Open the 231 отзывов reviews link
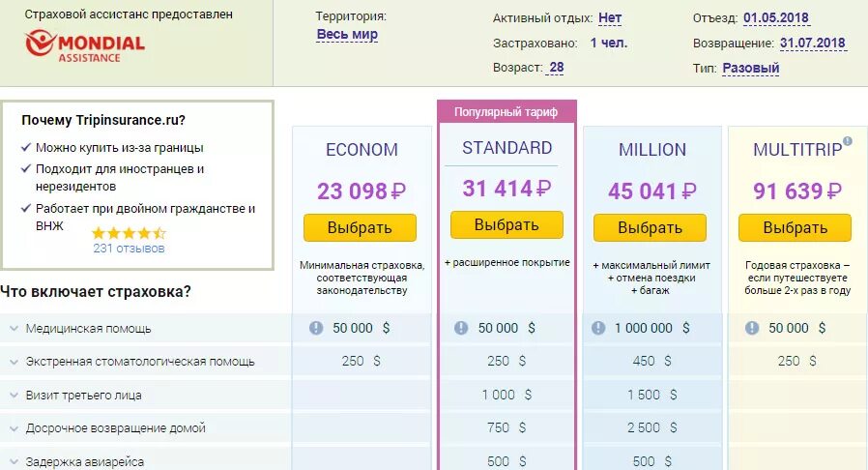Image resolution: width=868 pixels, height=470 pixels. tap(129, 249)
